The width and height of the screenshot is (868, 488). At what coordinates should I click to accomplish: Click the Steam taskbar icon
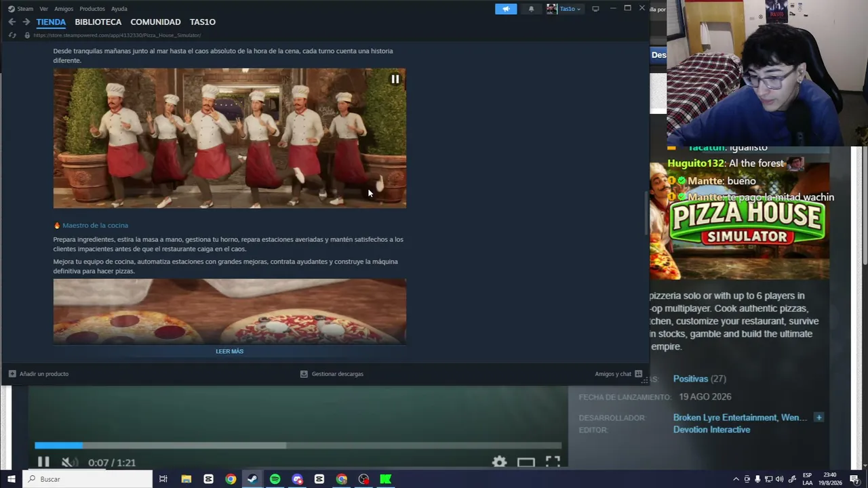[252, 479]
